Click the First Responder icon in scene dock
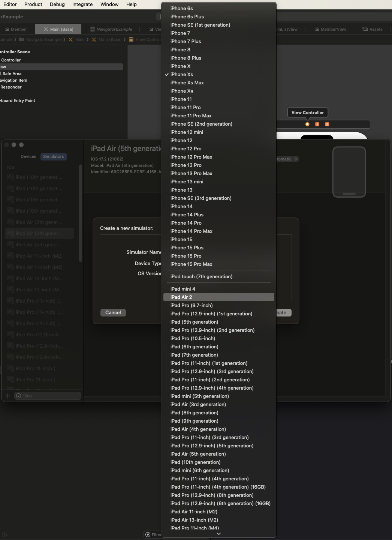The width and height of the screenshot is (392, 540). click(317, 124)
